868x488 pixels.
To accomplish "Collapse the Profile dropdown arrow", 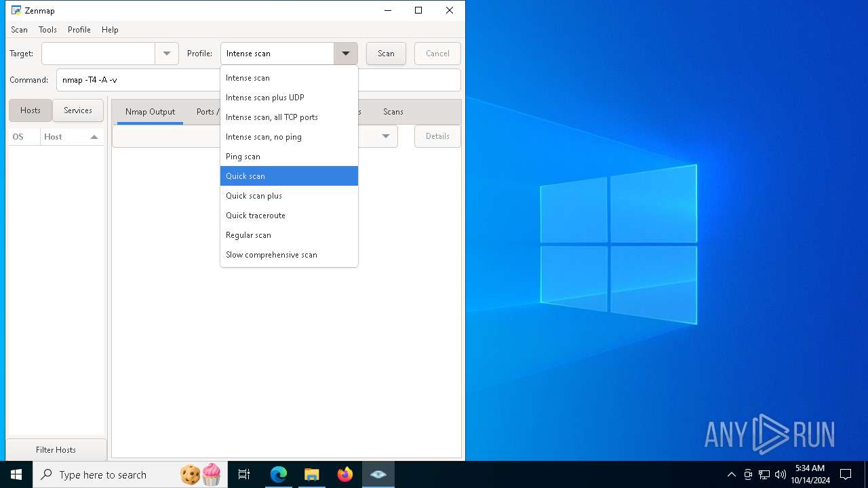I will click(x=345, y=54).
